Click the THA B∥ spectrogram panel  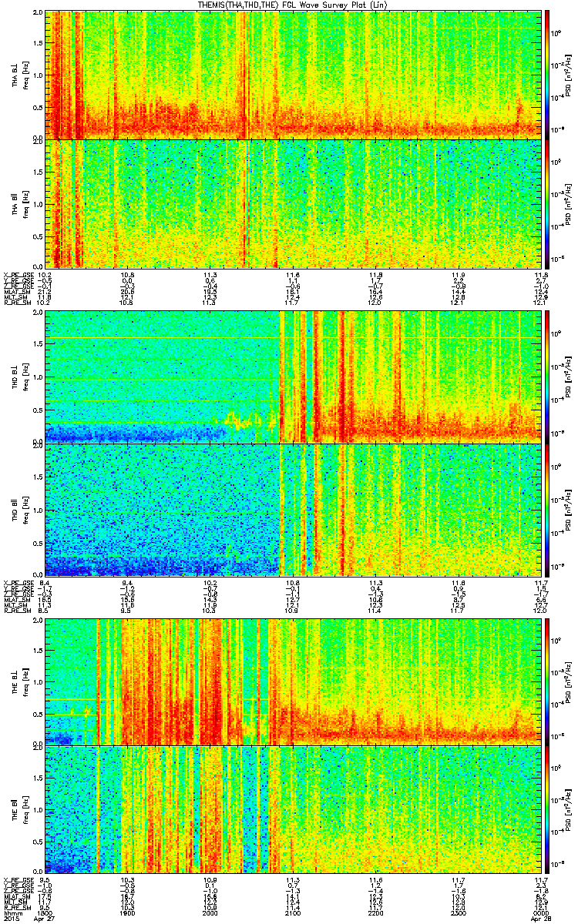tap(295, 203)
